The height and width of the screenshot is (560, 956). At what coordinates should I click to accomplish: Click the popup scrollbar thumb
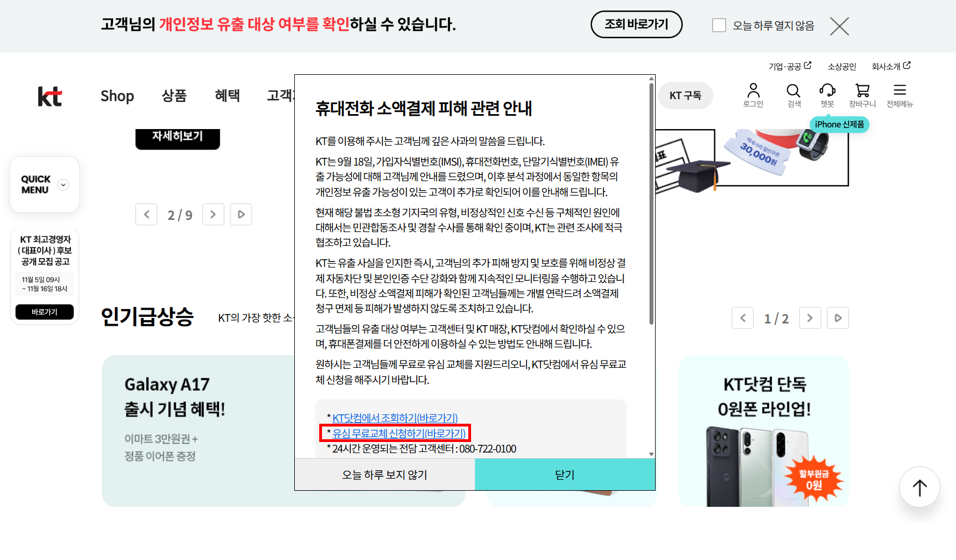651,203
